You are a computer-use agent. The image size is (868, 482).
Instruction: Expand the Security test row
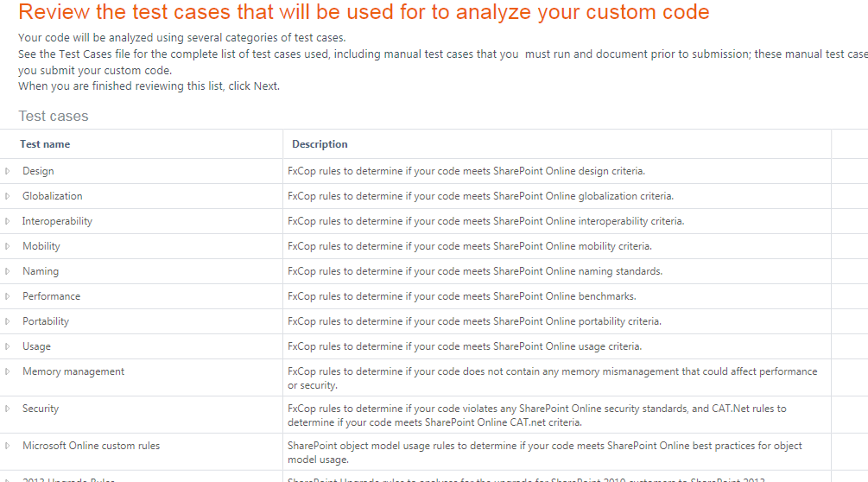(8, 409)
